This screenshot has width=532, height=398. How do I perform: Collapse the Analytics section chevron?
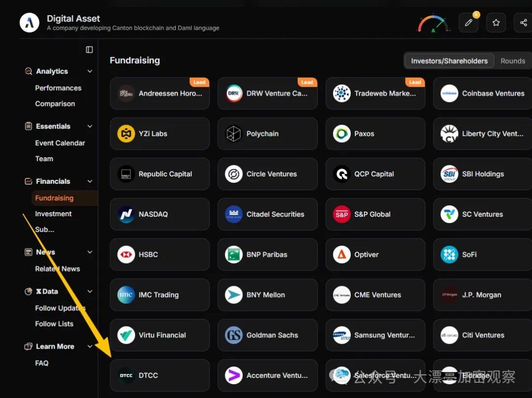[90, 71]
